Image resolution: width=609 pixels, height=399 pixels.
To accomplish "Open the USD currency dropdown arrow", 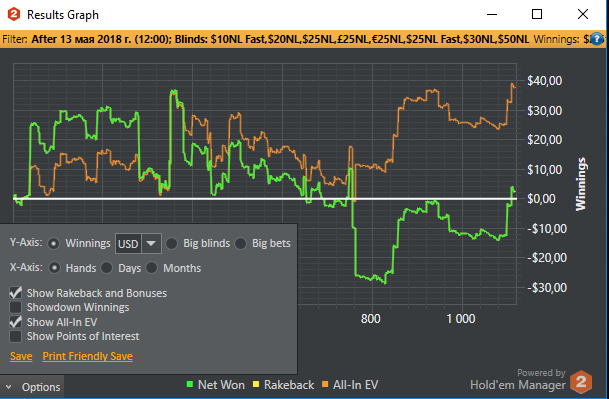I will click(151, 244).
